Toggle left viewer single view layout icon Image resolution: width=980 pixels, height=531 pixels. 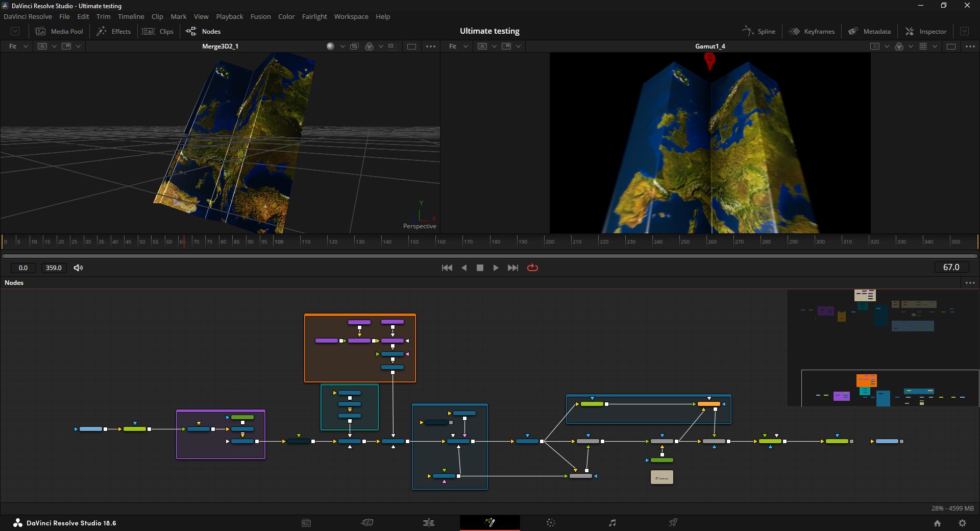coord(411,46)
